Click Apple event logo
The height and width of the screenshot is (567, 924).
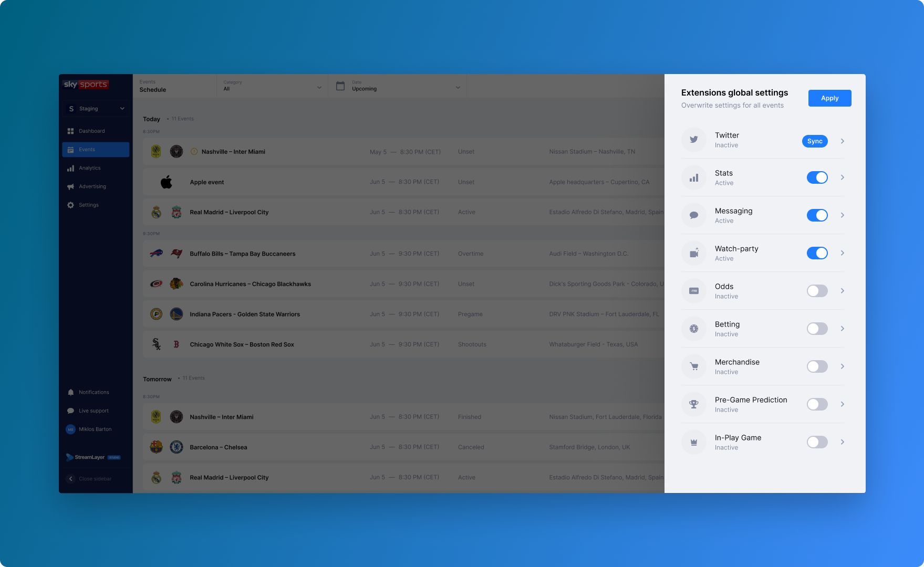click(167, 182)
